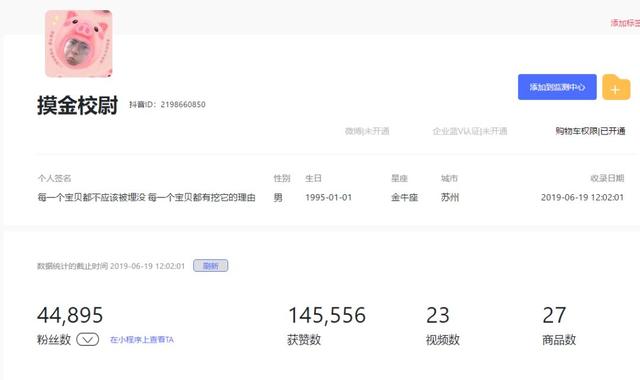This screenshot has height=380, width=640.
Task: Click the yellow folder plus icon
Action: coord(616,87)
